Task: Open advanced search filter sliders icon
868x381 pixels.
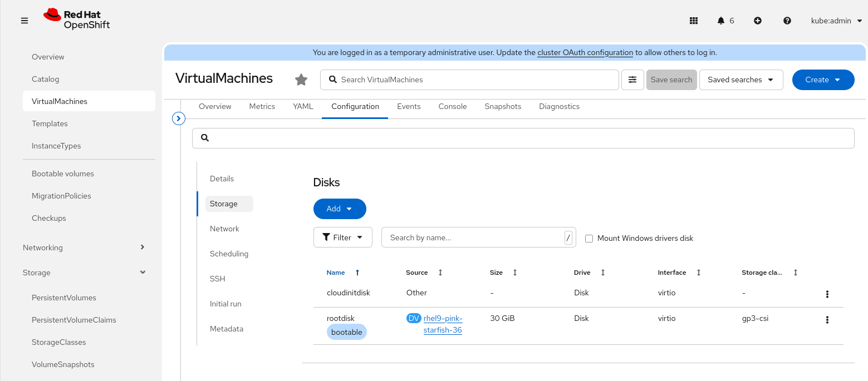Action: pyautogui.click(x=632, y=80)
